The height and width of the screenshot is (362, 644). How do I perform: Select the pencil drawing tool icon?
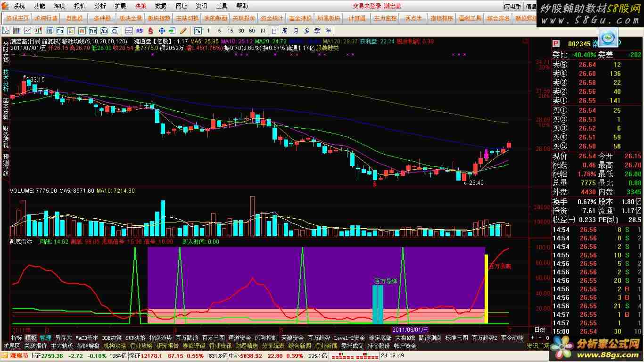click(x=183, y=31)
